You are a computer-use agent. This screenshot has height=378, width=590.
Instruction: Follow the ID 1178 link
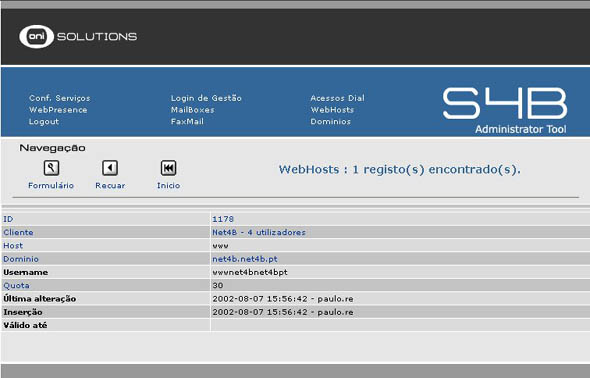(223, 219)
